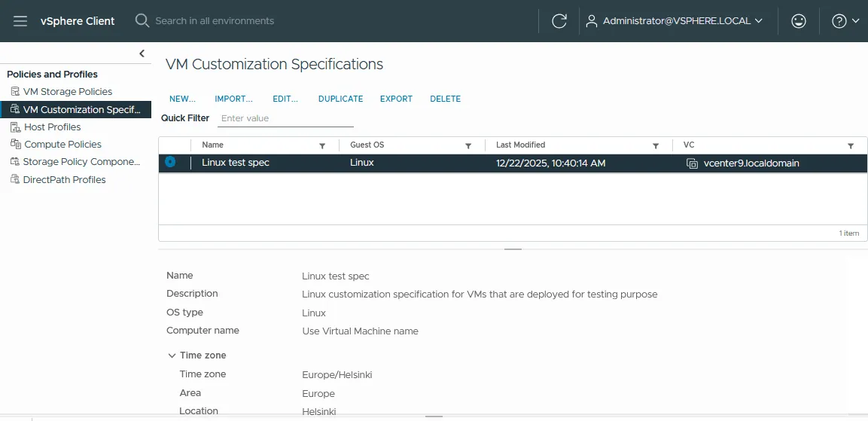The image size is (868, 421).
Task: Open the hamburger navigation menu
Action: (x=20, y=21)
